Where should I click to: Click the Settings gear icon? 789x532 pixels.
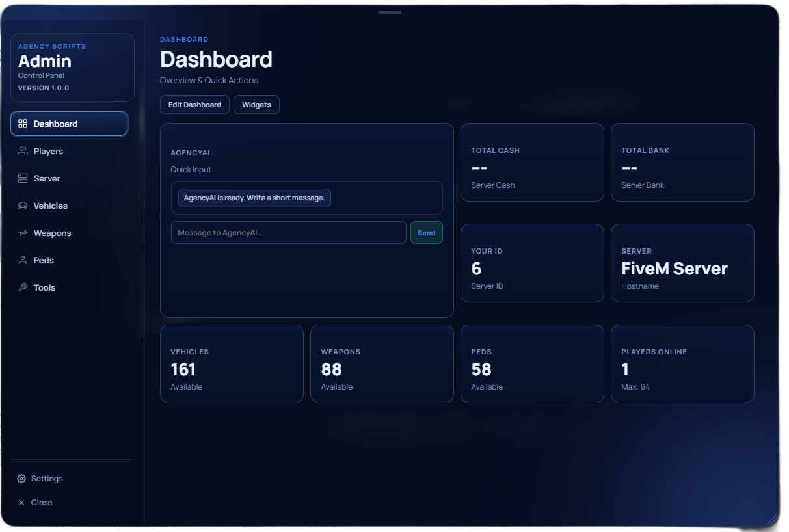(x=21, y=479)
